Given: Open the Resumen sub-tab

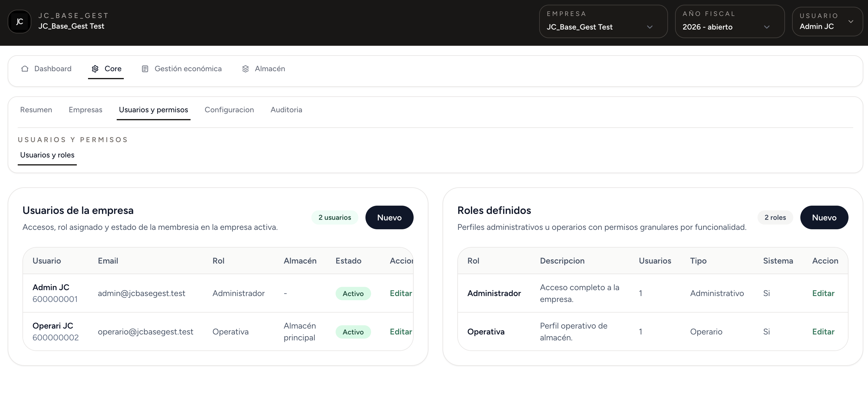Looking at the screenshot, I should click(x=36, y=110).
